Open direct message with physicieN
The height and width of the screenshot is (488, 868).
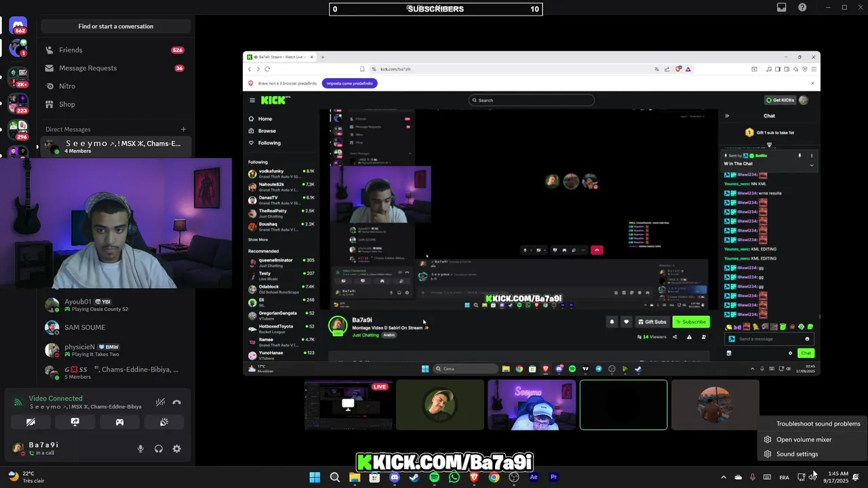point(115,350)
